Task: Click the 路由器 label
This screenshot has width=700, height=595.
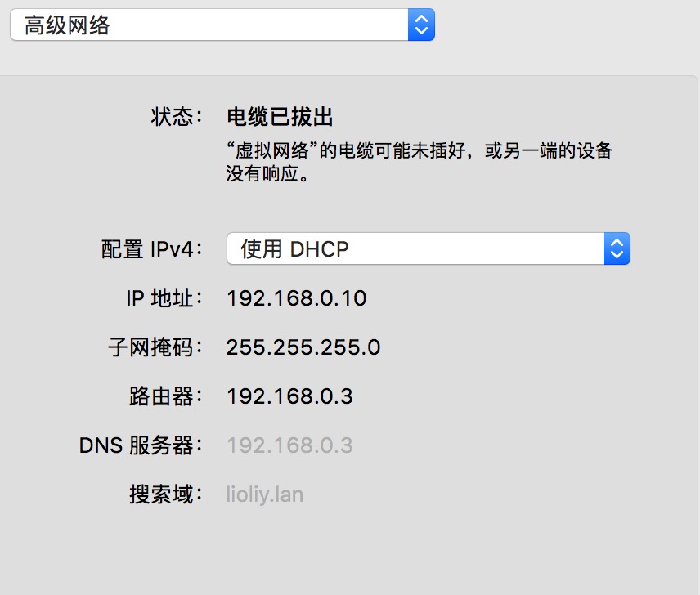Action: pos(160,396)
